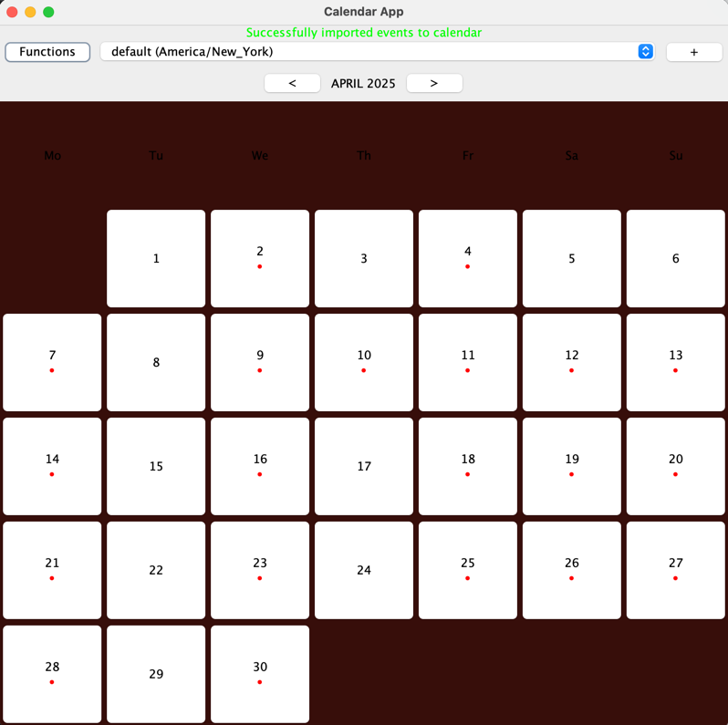Open the Functions menu button
Viewport: 728px width, 725px height.
pos(47,51)
